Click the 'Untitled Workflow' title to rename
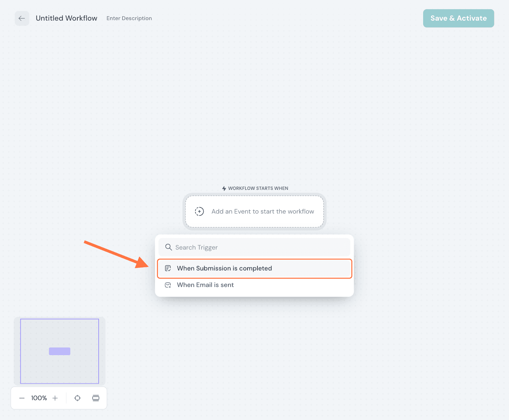Viewport: 509px width, 420px height. pos(66,18)
